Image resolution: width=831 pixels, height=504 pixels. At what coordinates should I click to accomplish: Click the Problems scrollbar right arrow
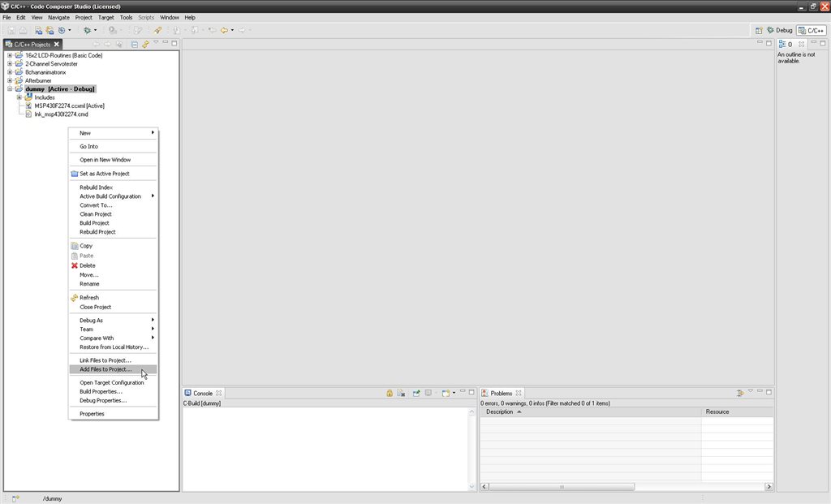(769, 486)
